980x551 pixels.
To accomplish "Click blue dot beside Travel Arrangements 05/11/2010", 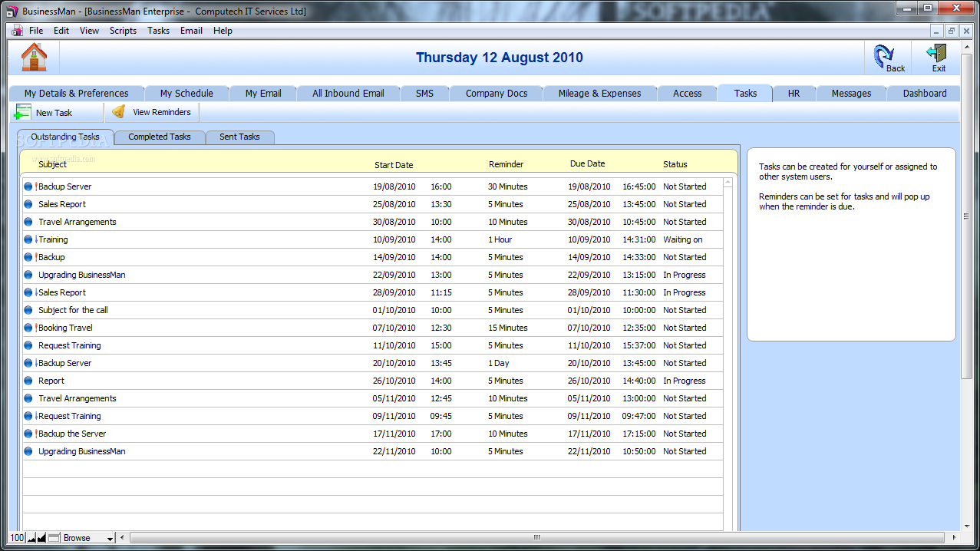I will click(28, 398).
